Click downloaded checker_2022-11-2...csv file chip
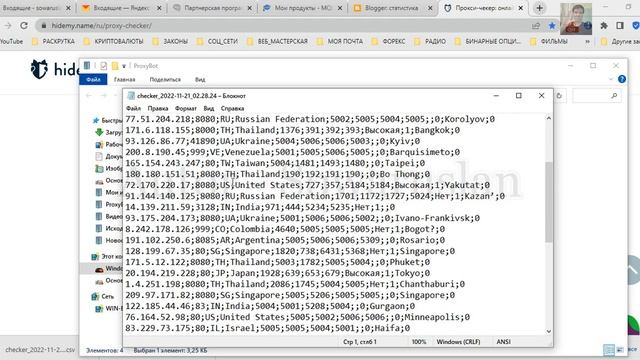Viewport: 640px width, 360px height. click(x=40, y=350)
